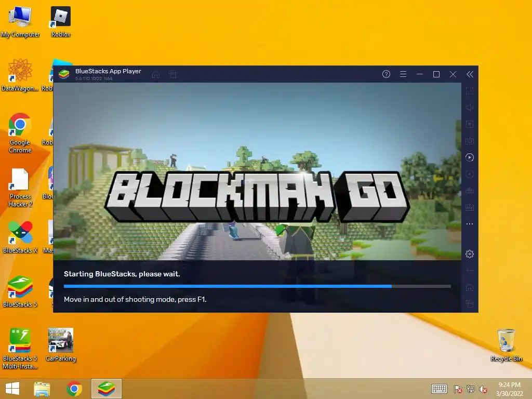Select the Process Hacker 2 desktop shortcut
The image size is (532, 399).
tap(20, 187)
